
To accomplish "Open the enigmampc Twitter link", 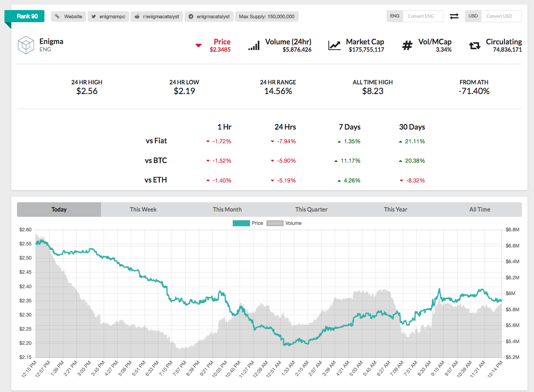I will [x=108, y=17].
